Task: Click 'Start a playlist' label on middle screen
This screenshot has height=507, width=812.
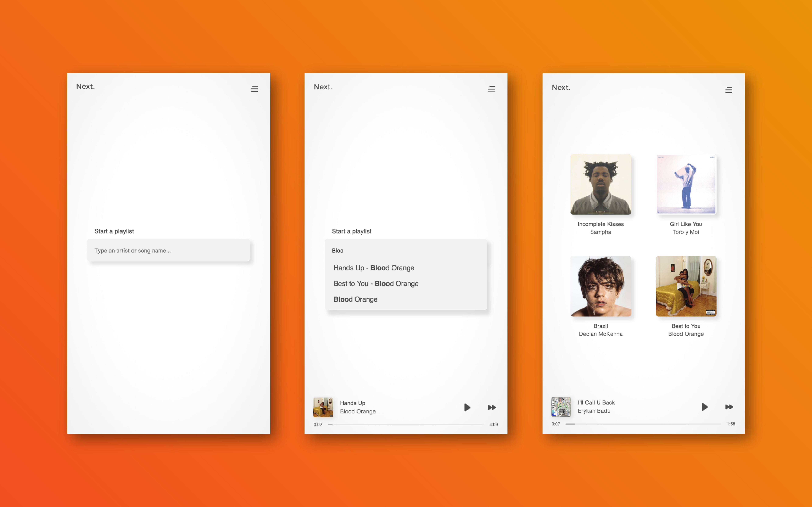Action: pos(351,231)
